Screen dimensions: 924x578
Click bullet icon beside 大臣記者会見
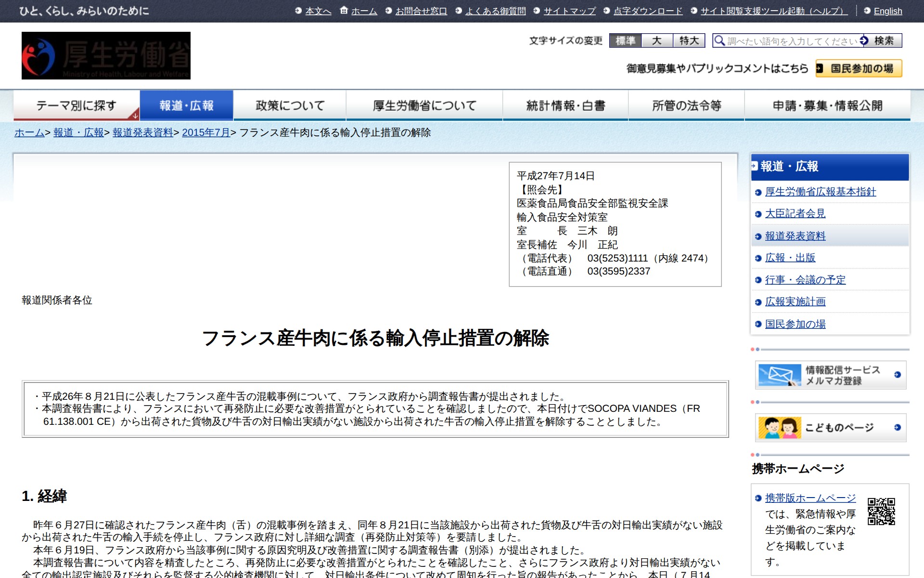pyautogui.click(x=758, y=214)
